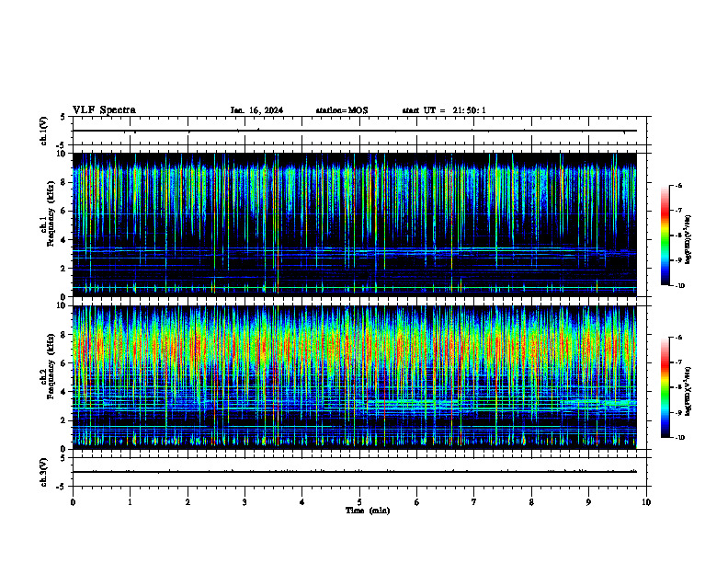The height and width of the screenshot is (563, 728).
Task: Select the date text "Jan. 16, 2024"
Action: pos(256,110)
